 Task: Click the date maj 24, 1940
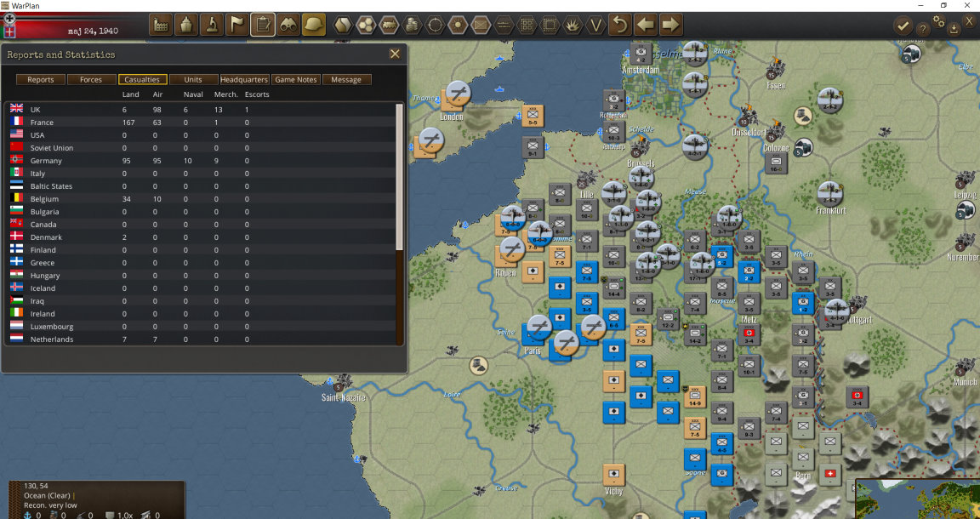93,30
